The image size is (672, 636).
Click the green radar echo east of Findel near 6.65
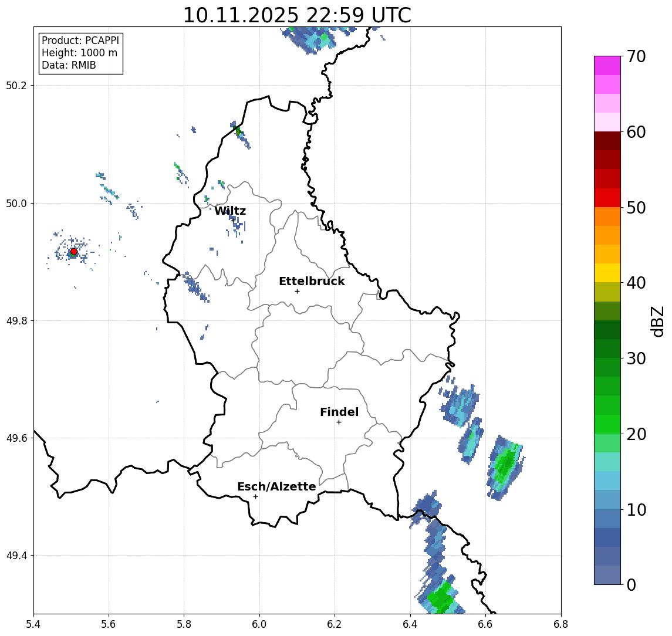[505, 467]
